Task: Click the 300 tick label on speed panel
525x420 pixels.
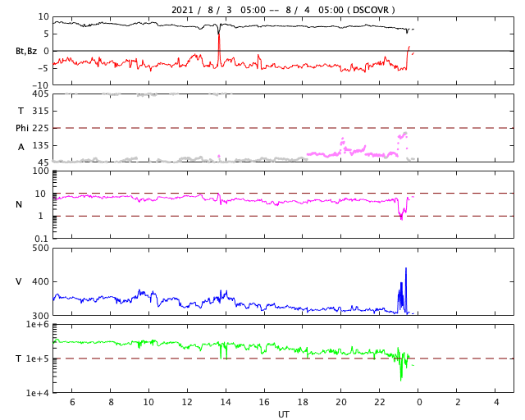Action: pos(40,316)
